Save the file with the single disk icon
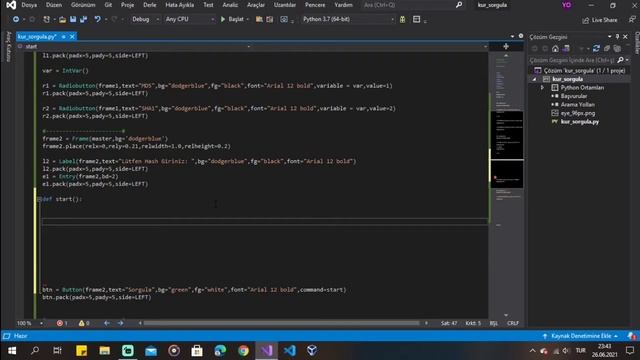The height and width of the screenshot is (360, 640). (73, 19)
